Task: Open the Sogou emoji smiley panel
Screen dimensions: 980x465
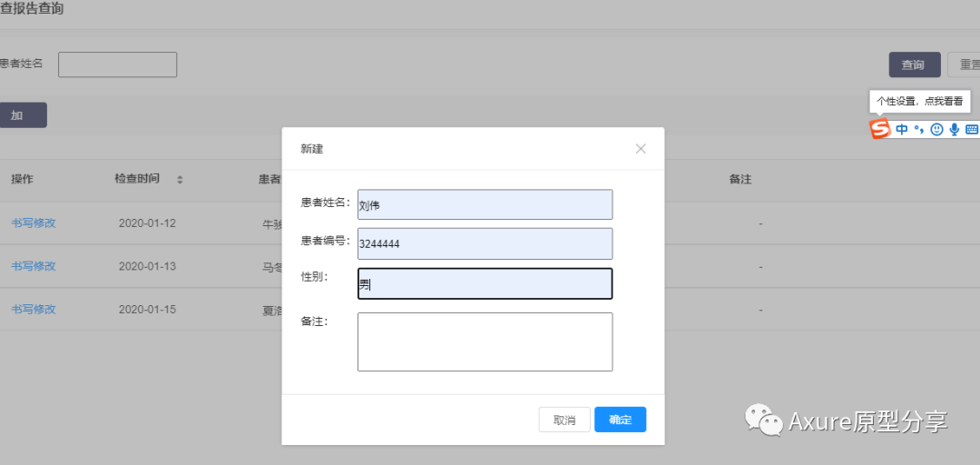Action: [936, 130]
